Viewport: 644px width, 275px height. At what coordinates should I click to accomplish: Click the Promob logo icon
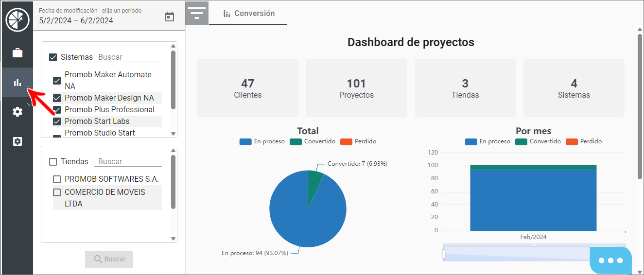coord(17,20)
